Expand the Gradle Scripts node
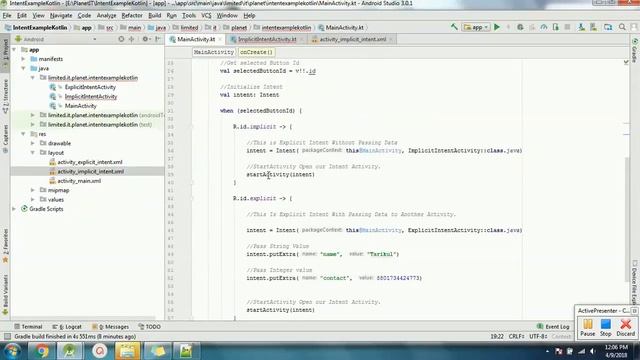The image size is (640, 360). 14,209
